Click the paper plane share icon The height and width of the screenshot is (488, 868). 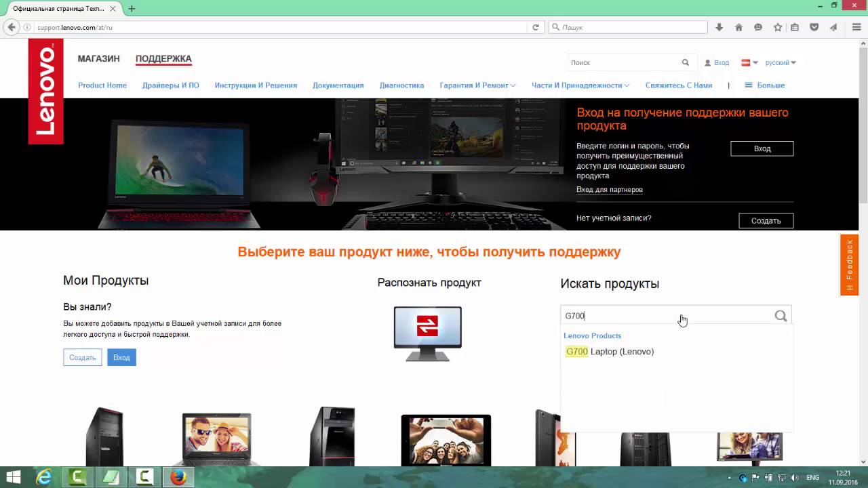833,27
